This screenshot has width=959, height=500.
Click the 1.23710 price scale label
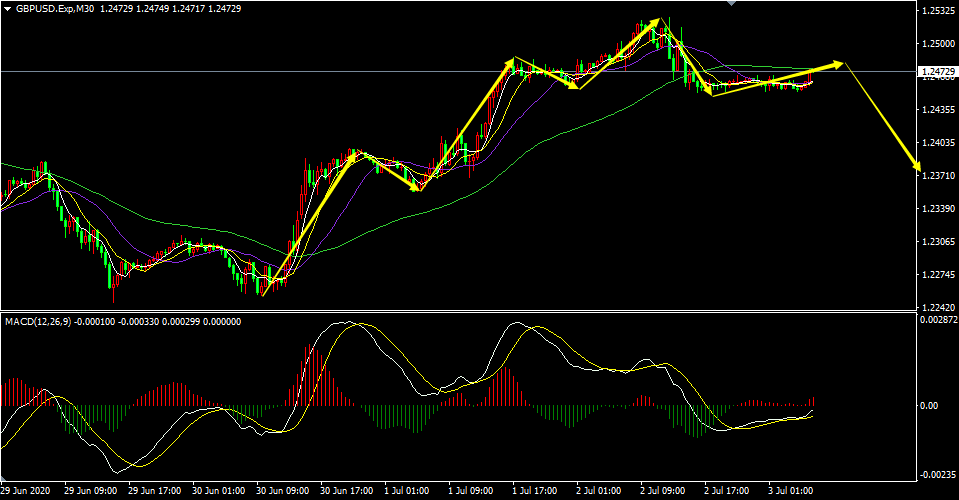pos(938,175)
